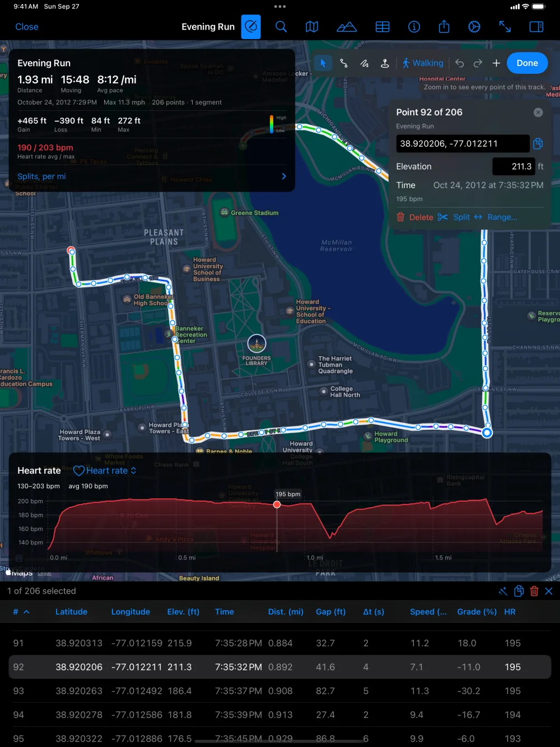Select the freehand scribble draw tool
The height and width of the screenshot is (747, 560).
click(365, 63)
